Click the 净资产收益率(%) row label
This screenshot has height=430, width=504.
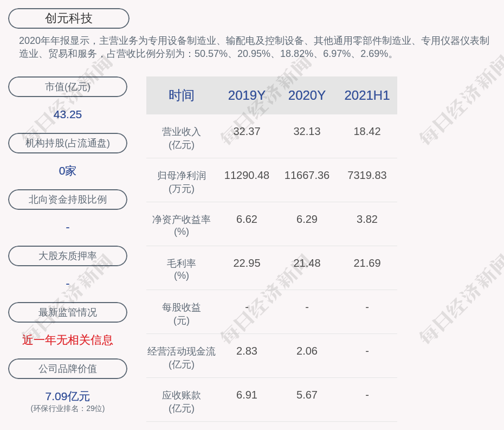pos(182,226)
